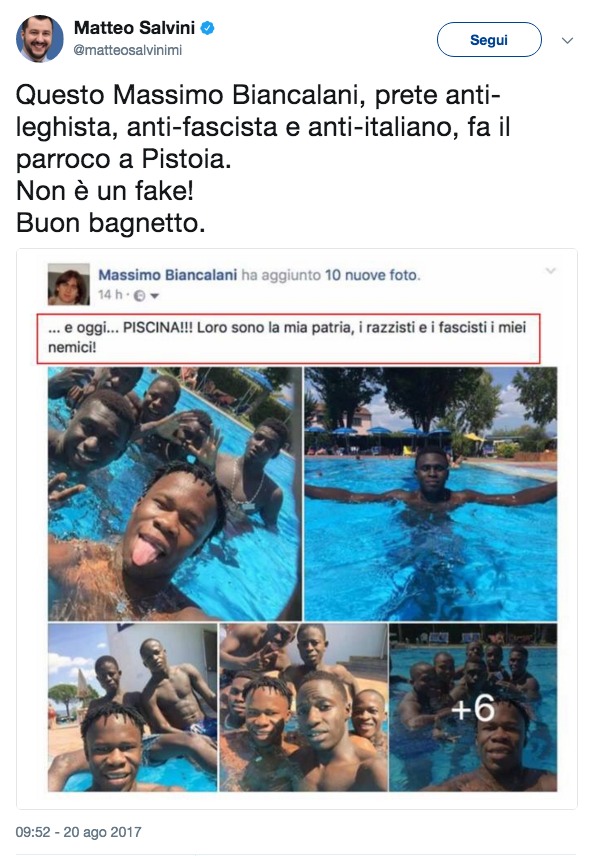Open the @matteosalvinimi handle link
The height and width of the screenshot is (856, 593).
(x=128, y=50)
